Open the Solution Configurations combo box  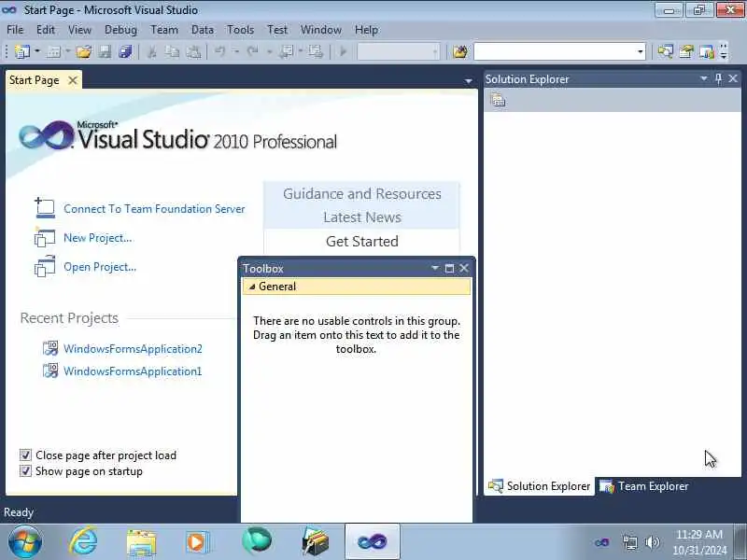point(399,51)
